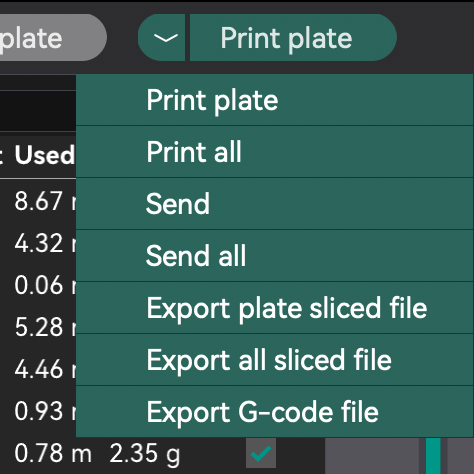The height and width of the screenshot is (474, 474).
Task: Pick Export all sliced file
Action: 275,360
